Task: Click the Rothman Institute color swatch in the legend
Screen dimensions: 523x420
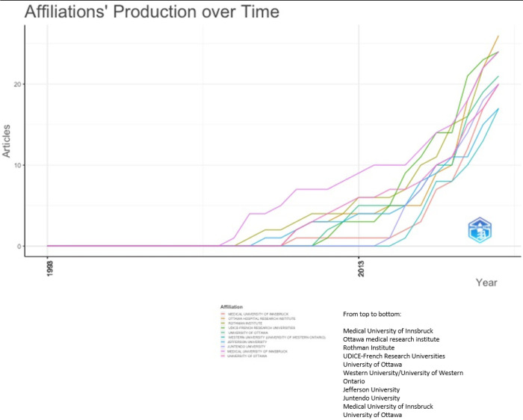Action: pos(224,323)
